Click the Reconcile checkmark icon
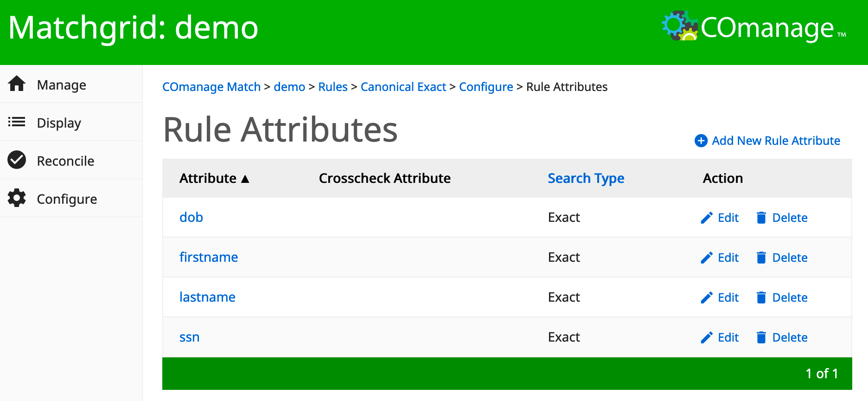868x401 pixels. click(x=17, y=160)
